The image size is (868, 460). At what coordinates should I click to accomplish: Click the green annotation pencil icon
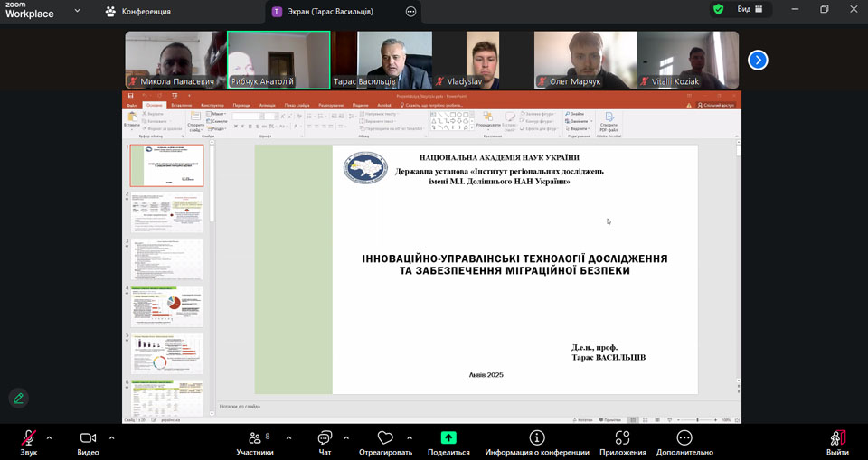[x=18, y=398]
